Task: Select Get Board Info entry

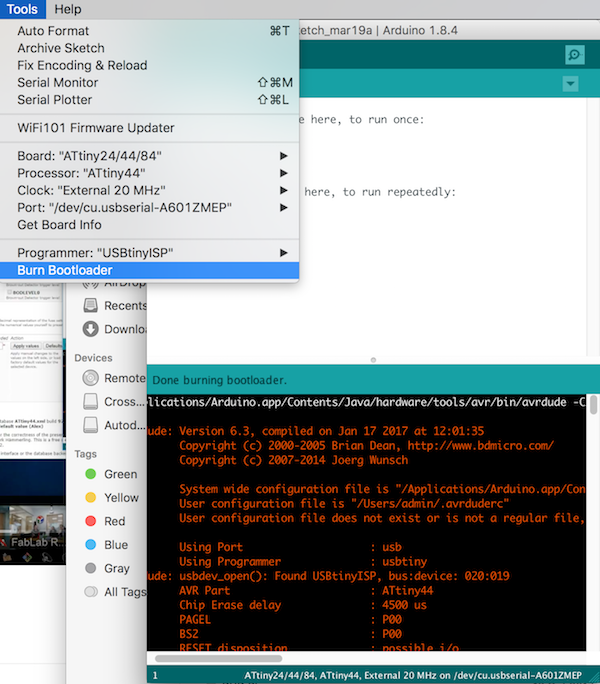Action: click(x=149, y=225)
